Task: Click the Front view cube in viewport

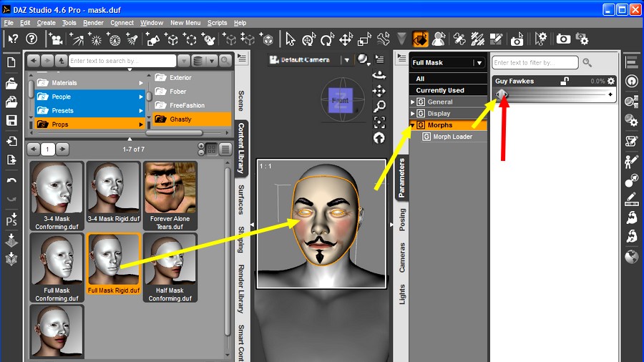Action: pyautogui.click(x=341, y=100)
